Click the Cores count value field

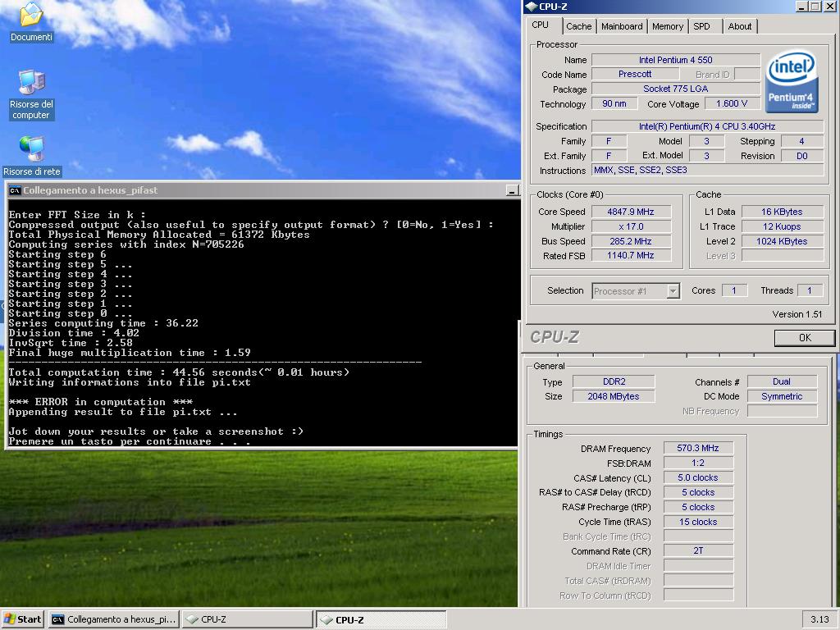pos(734,290)
